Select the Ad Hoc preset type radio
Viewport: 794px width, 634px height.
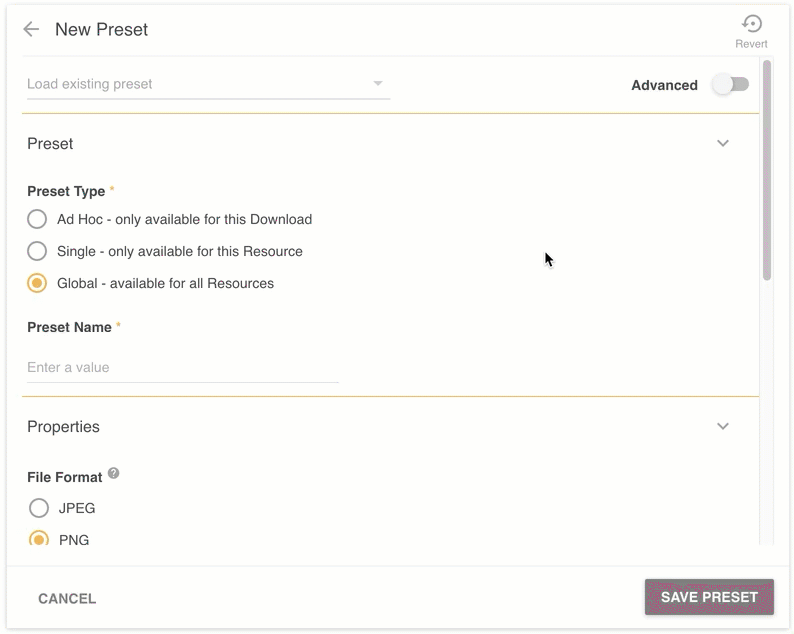37,219
